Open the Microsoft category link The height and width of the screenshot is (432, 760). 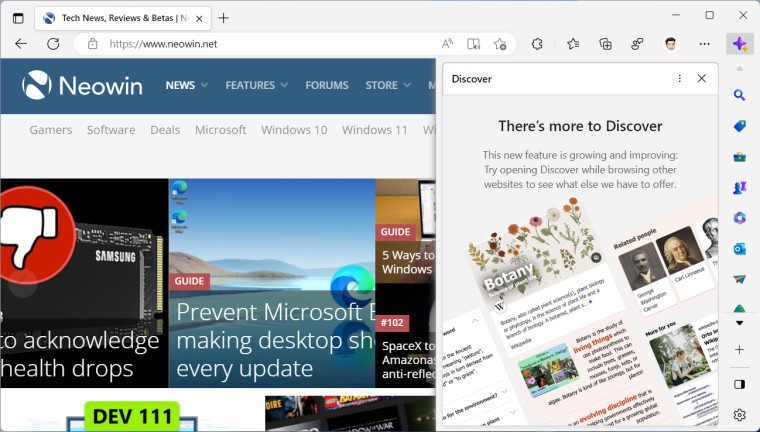(221, 130)
